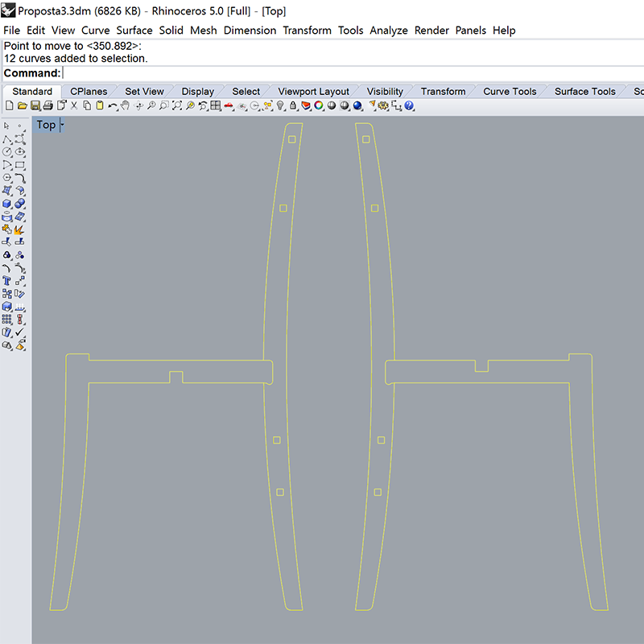Select the Ellipse tool in the sidebar
Image resolution: width=644 pixels, height=644 pixels.
coord(20,152)
